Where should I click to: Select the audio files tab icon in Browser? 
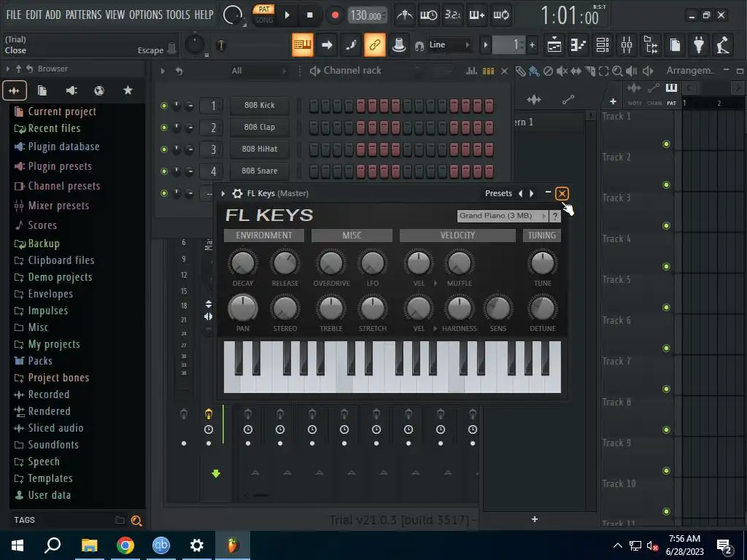click(x=15, y=90)
